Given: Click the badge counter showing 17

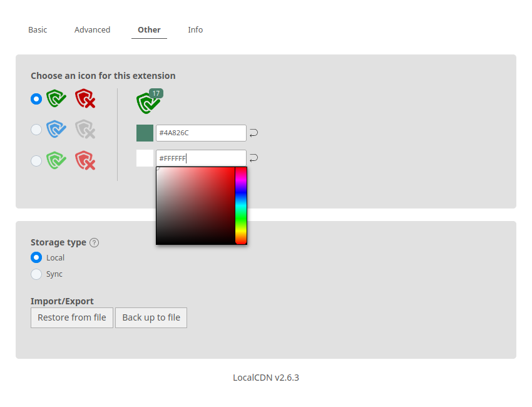Looking at the screenshot, I should pos(156,93).
